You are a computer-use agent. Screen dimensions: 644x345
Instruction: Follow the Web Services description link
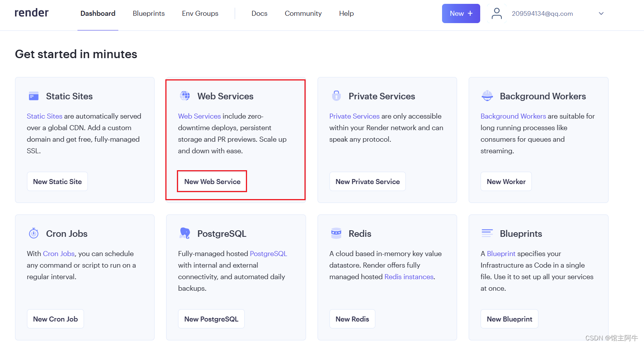pyautogui.click(x=199, y=116)
